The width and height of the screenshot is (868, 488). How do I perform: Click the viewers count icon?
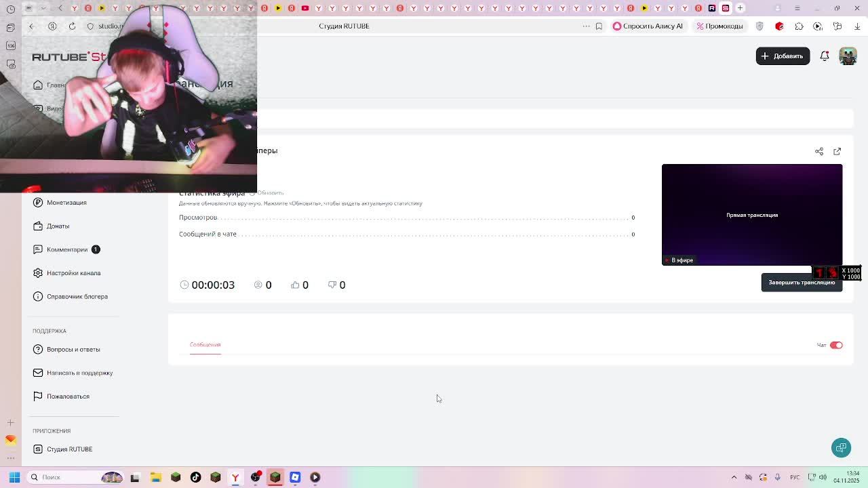258,285
